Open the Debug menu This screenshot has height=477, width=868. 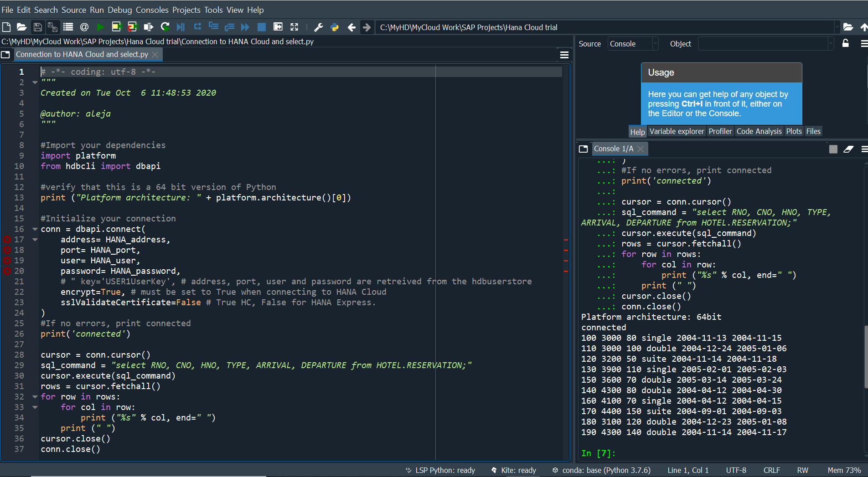(x=120, y=10)
